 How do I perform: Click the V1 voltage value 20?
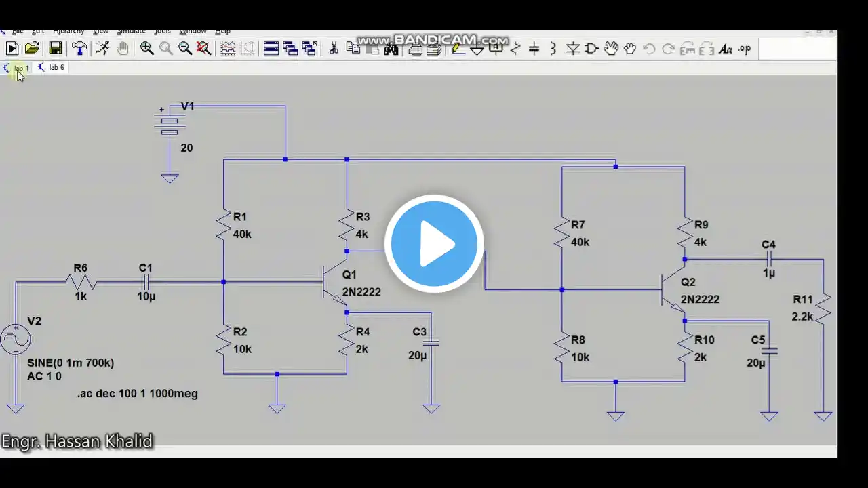pyautogui.click(x=186, y=148)
